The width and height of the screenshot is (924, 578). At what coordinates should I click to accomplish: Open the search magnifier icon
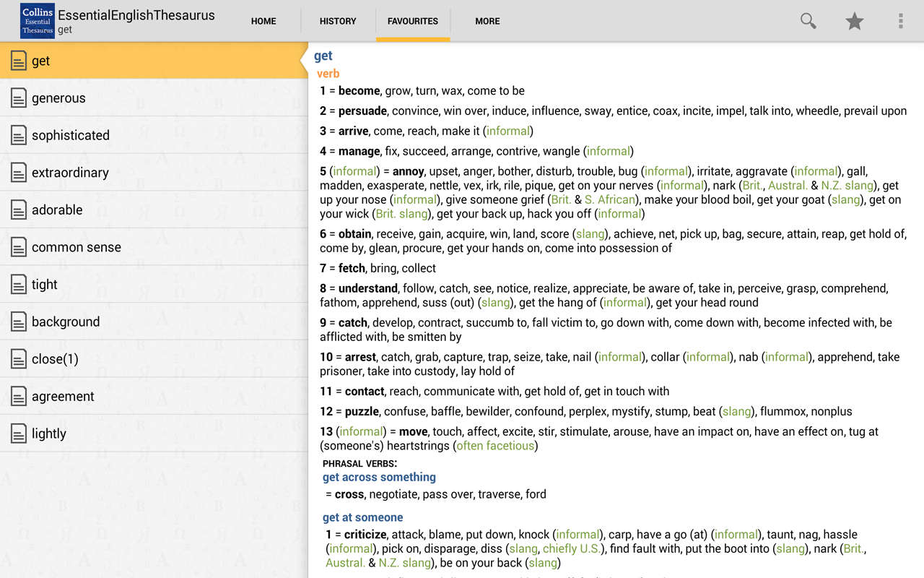tap(808, 21)
